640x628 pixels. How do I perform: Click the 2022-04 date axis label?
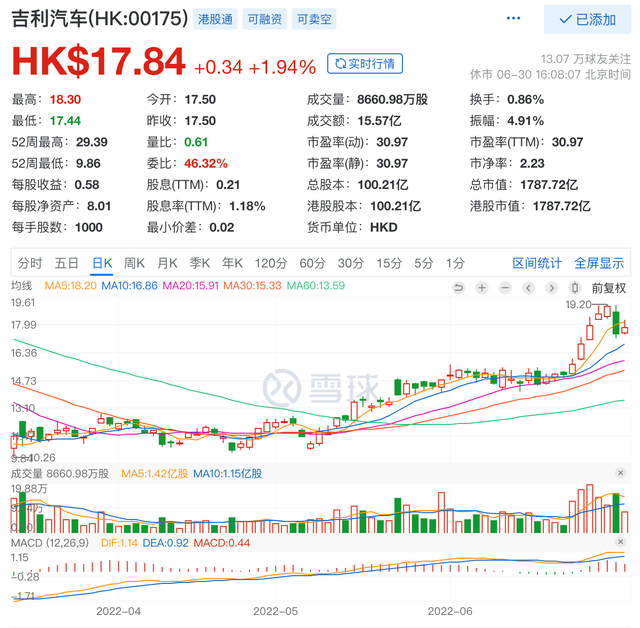(x=118, y=611)
